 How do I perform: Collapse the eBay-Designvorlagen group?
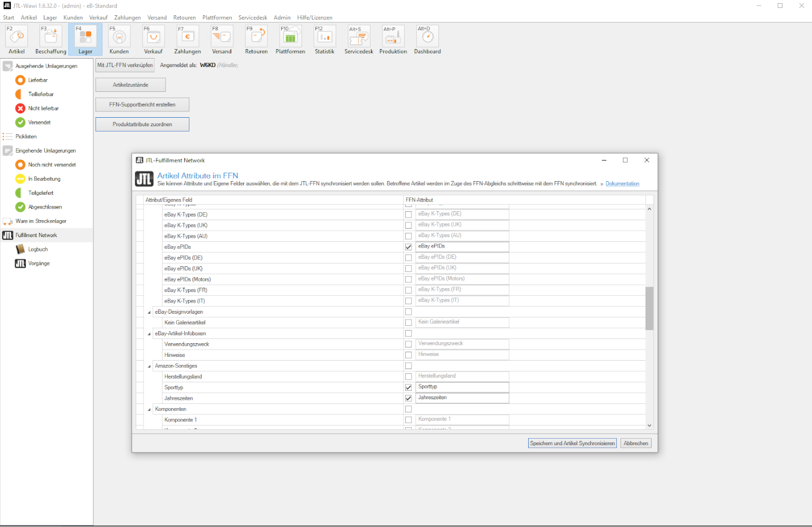pos(149,312)
